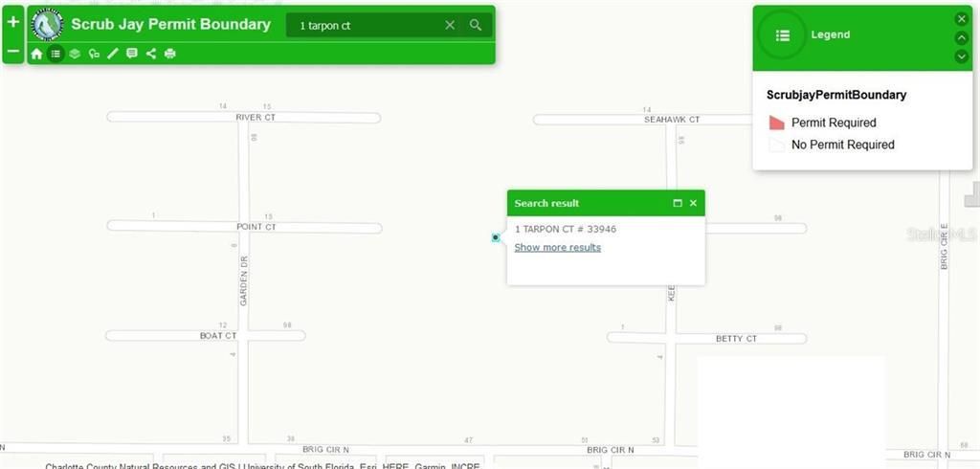This screenshot has width=980, height=469.
Task: Zoom out of the map
Action: pyautogui.click(x=13, y=50)
